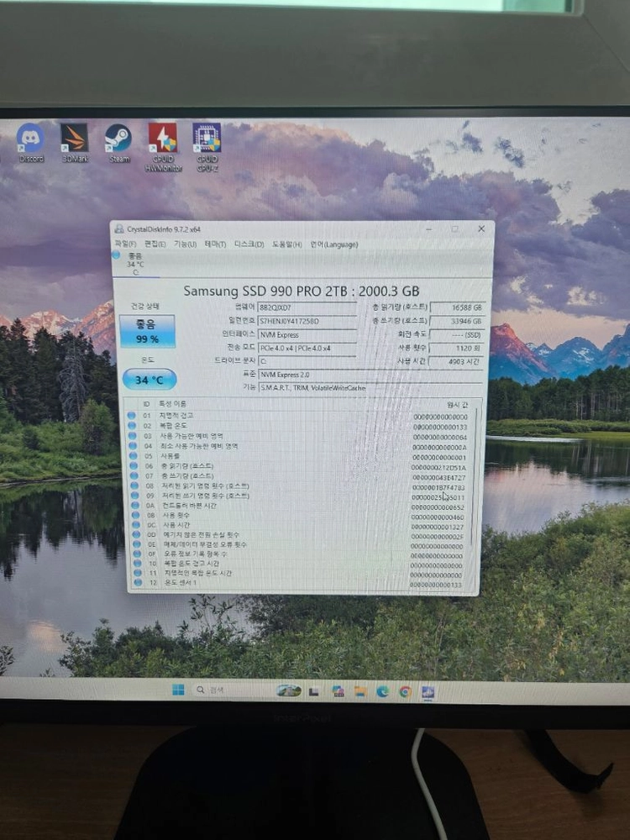Click the CrystalDiskInfo taskbar icon
The image size is (630, 840).
(x=428, y=692)
